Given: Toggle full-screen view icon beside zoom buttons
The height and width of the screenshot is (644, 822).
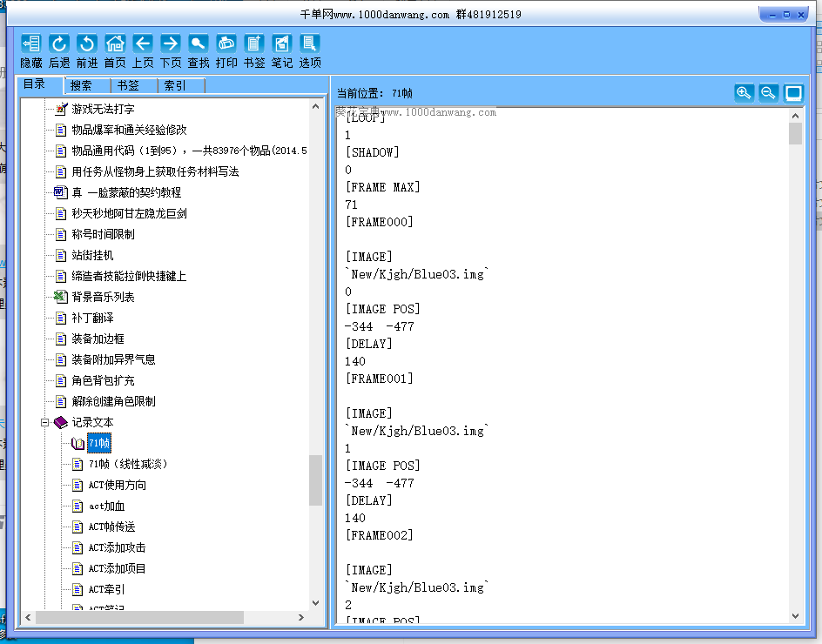Looking at the screenshot, I should pos(793,93).
